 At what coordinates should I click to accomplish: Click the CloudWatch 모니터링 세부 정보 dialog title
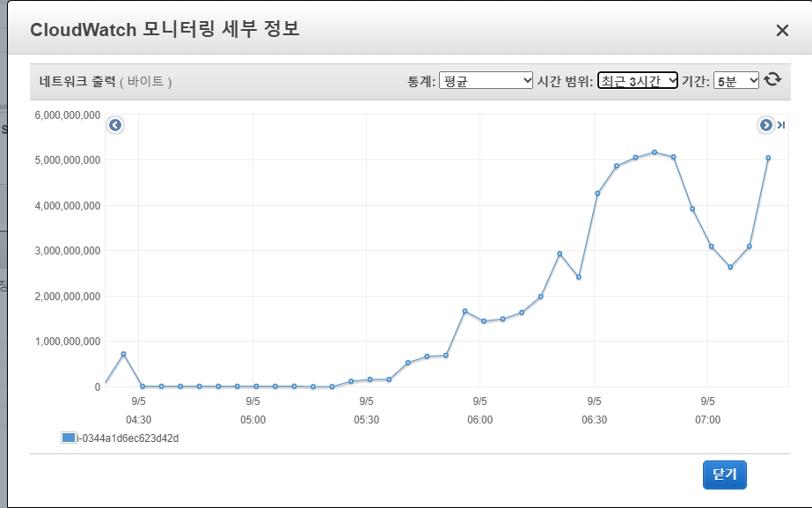(x=165, y=29)
